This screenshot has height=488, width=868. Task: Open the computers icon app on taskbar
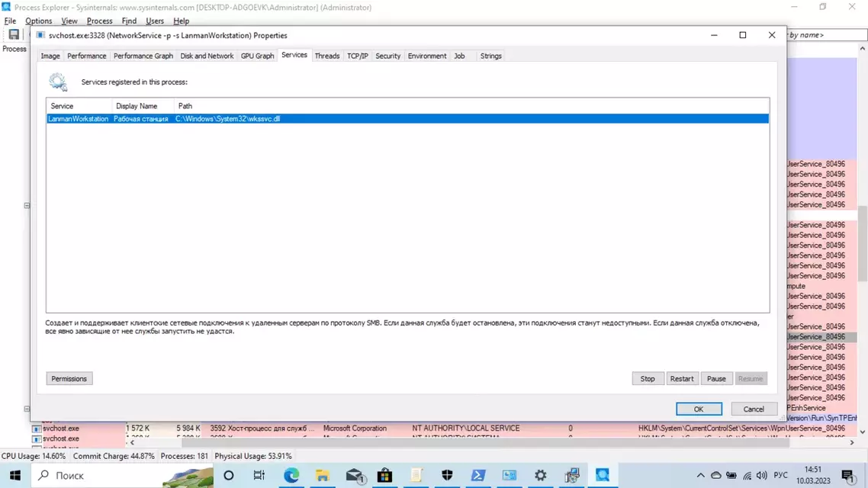572,475
